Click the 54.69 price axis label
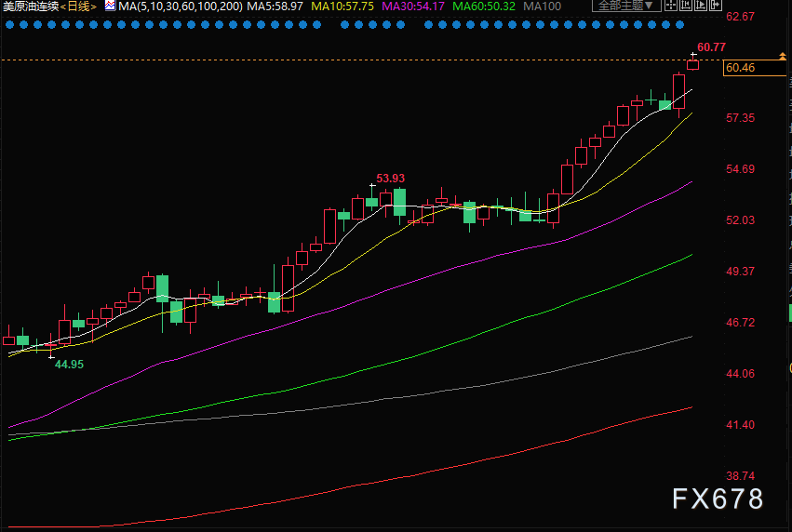792x532 pixels. [740, 168]
